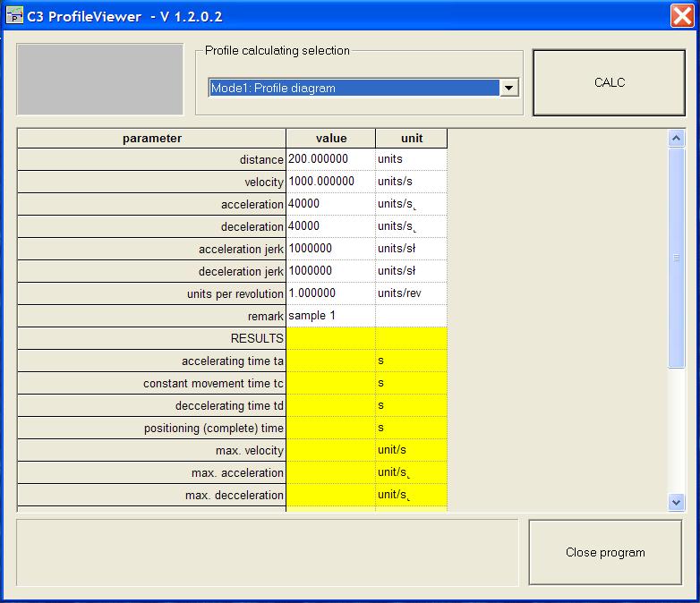Click the acceleration jerk value 1000000

(331, 249)
